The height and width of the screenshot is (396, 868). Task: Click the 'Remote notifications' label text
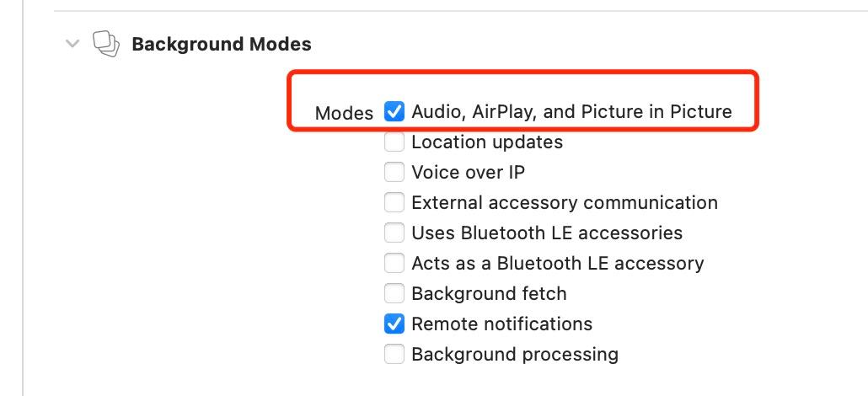click(x=501, y=324)
